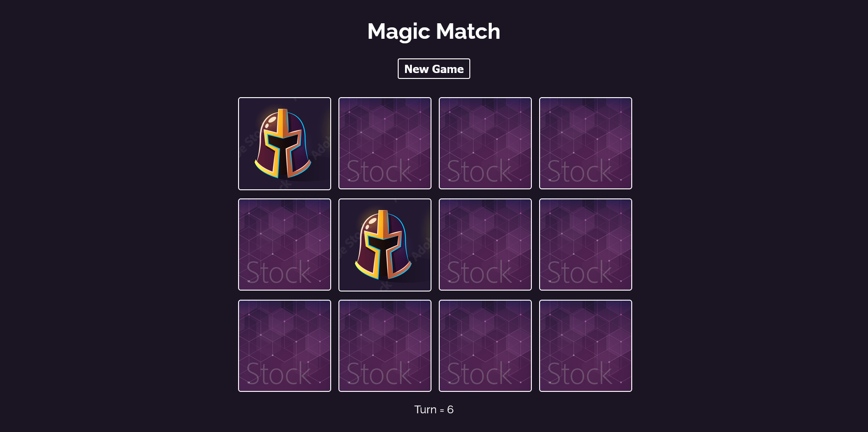Click the Stock watermark on the top-right card

[x=580, y=171]
